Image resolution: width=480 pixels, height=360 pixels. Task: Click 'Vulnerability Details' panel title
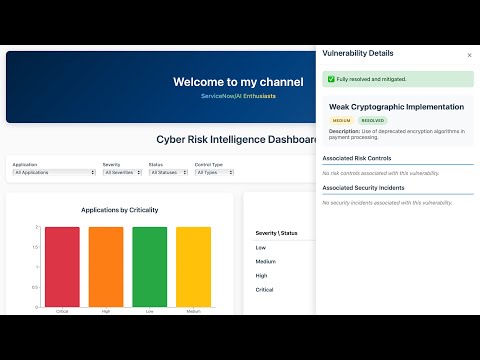coord(358,53)
